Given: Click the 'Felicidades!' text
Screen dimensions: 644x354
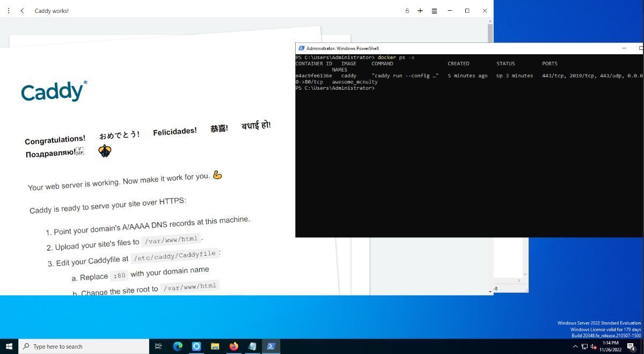Looking at the screenshot, I should (175, 132).
